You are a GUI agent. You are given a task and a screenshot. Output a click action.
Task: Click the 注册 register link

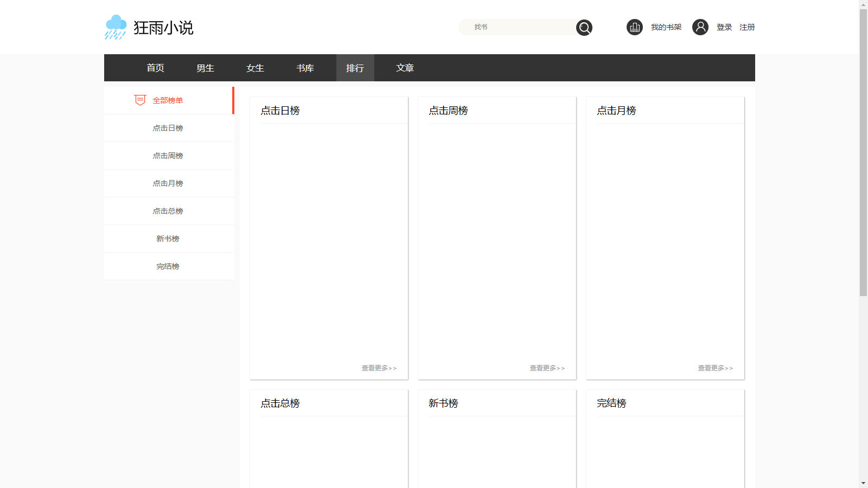[746, 27]
